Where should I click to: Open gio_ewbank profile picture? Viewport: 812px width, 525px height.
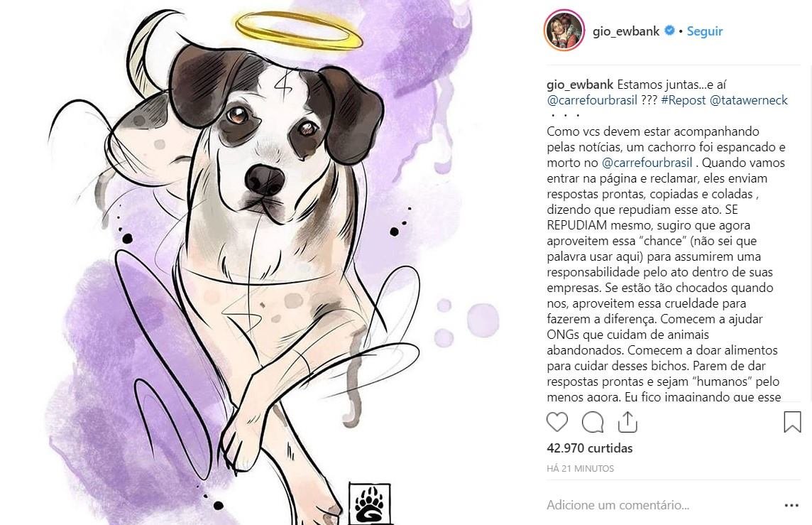coord(564,31)
